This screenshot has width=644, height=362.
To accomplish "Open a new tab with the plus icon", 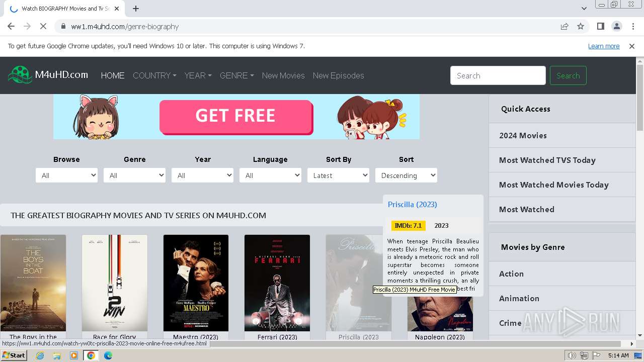I will [136, 9].
